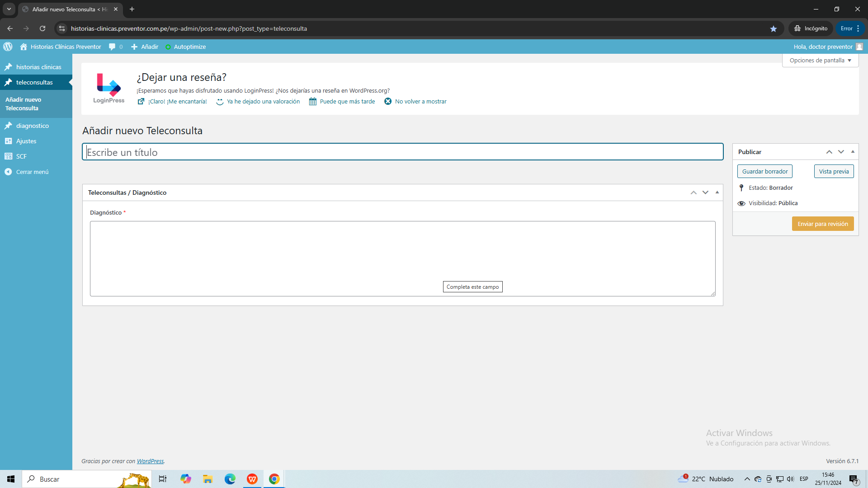Screen dimensions: 868x488
Task: Close the Añadir nuevo Teleconsulta tab
Action: pos(116,9)
